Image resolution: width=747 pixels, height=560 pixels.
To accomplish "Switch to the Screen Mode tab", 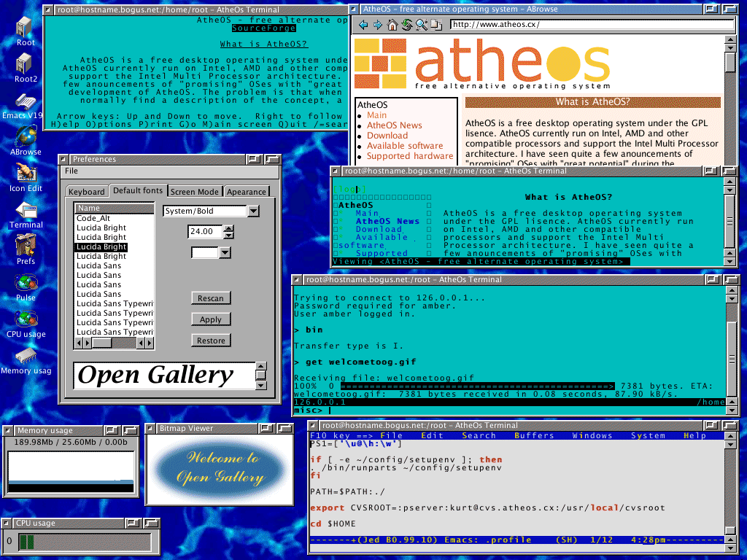I will point(194,192).
